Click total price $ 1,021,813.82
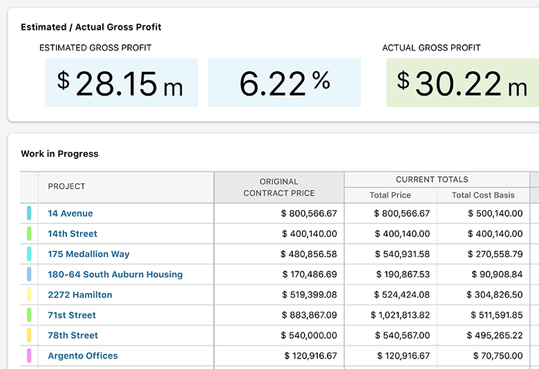The image size is (539, 369). point(400,315)
